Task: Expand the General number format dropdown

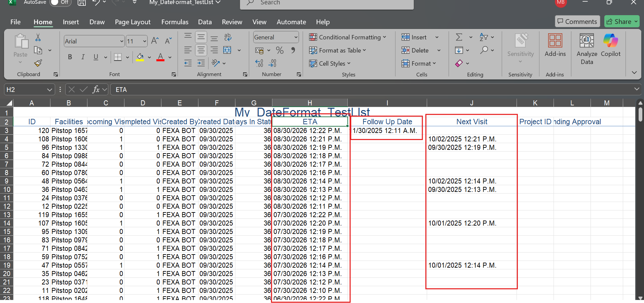Action: point(296,37)
